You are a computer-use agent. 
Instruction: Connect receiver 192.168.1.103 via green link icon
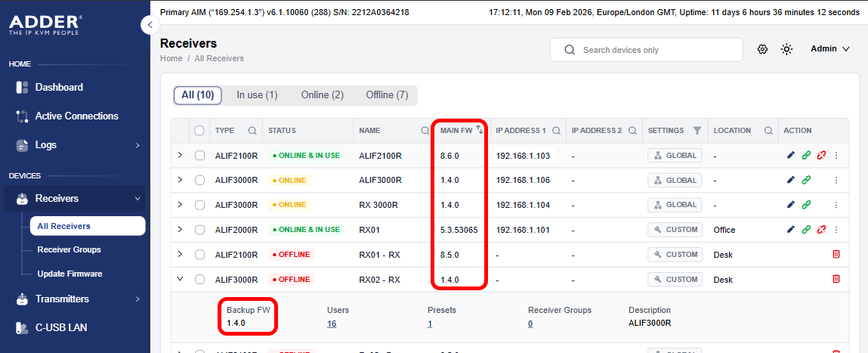(807, 156)
